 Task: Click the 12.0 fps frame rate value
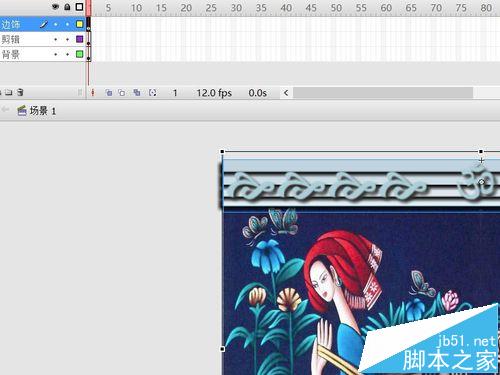(214, 93)
